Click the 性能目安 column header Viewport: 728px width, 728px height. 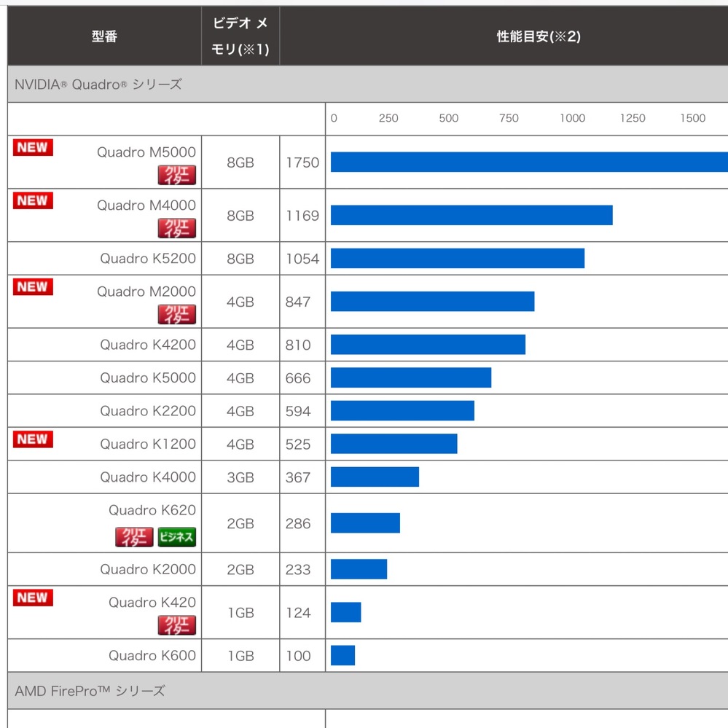coord(538,36)
